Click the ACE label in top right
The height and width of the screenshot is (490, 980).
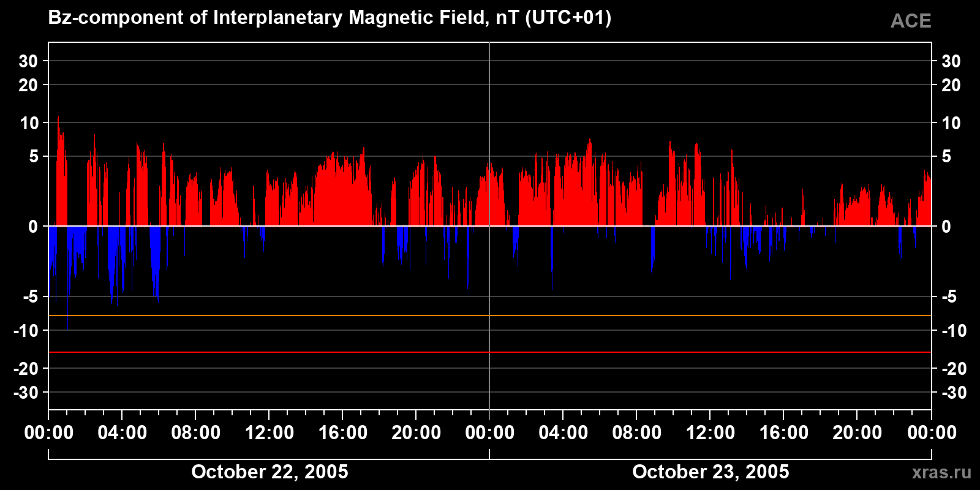pos(911,21)
